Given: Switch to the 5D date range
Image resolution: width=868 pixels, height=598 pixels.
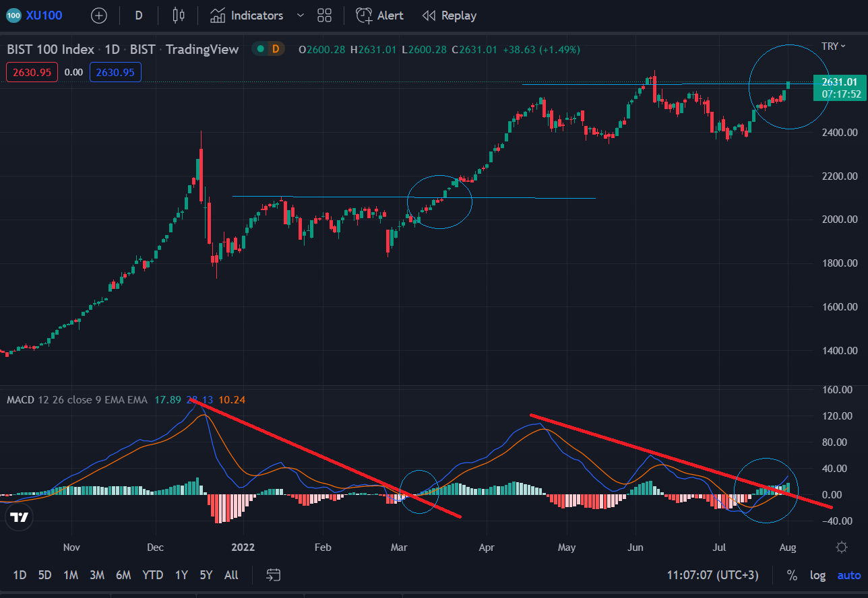Looking at the screenshot, I should click(x=44, y=575).
